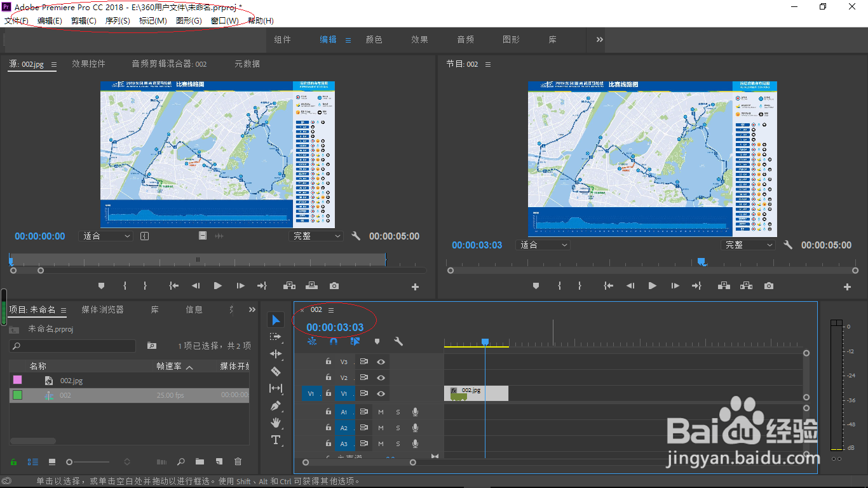This screenshot has height=488, width=868.
Task: Play the source monitor preview
Action: pos(217,285)
